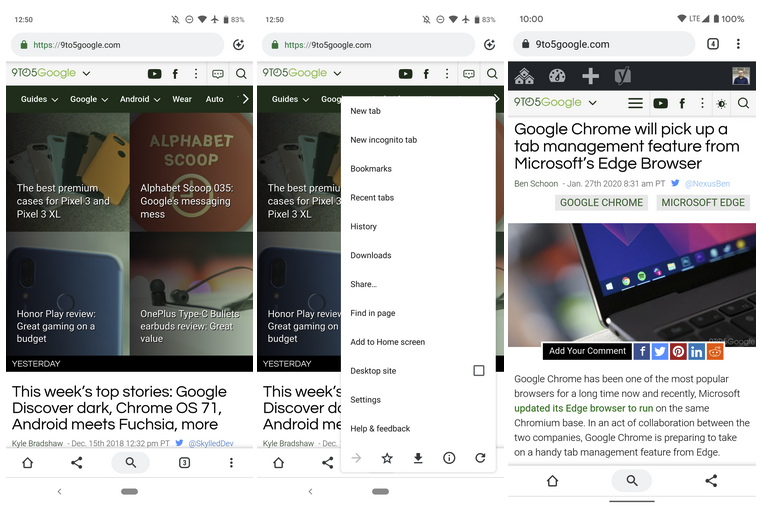Tap the bookmark star in Chrome's menu
The height and width of the screenshot is (506, 769).
[x=387, y=458]
